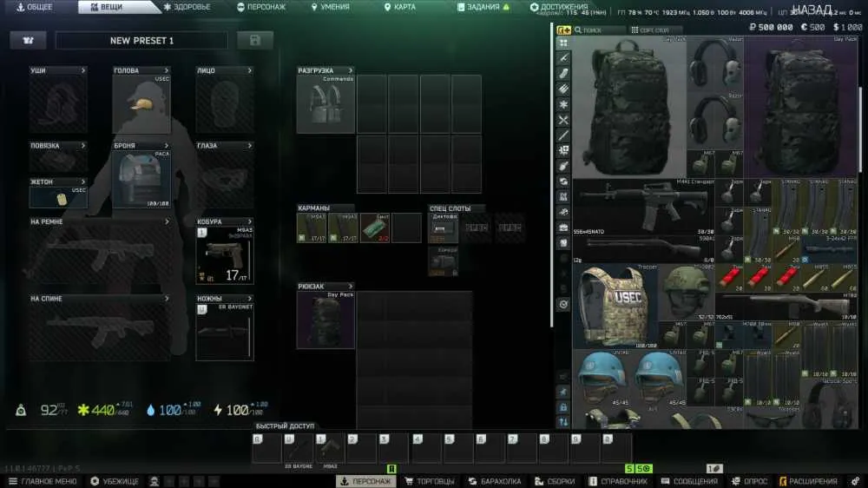
Task: Open the ДОСТИЖЕНИЯ tab
Action: [559, 7]
